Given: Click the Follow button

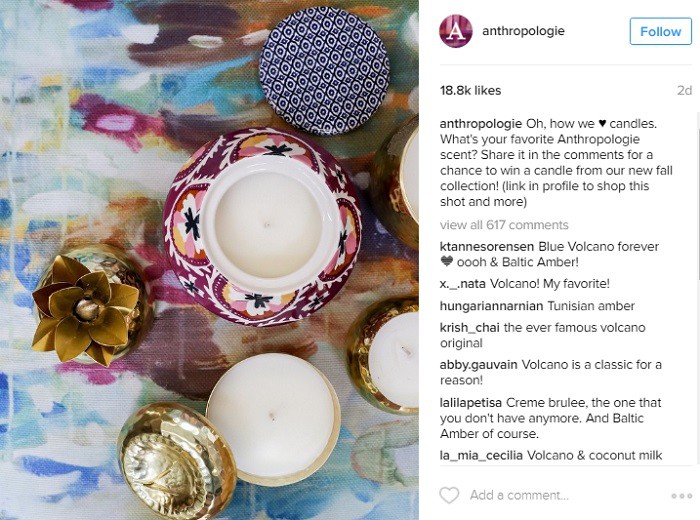Looking at the screenshot, I should (x=661, y=31).
